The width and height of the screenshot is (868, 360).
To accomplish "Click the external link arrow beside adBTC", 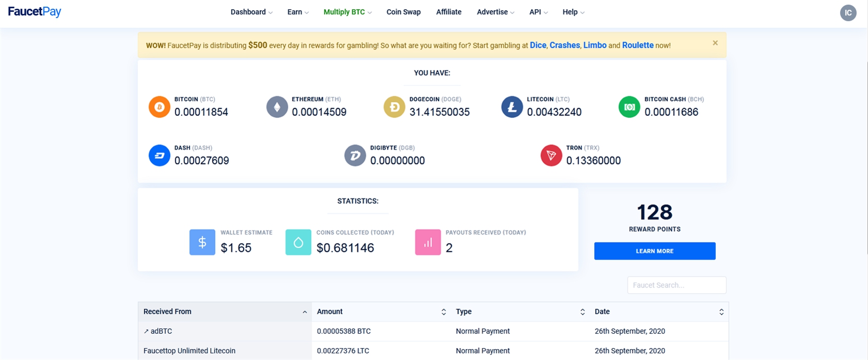I will point(146,332).
